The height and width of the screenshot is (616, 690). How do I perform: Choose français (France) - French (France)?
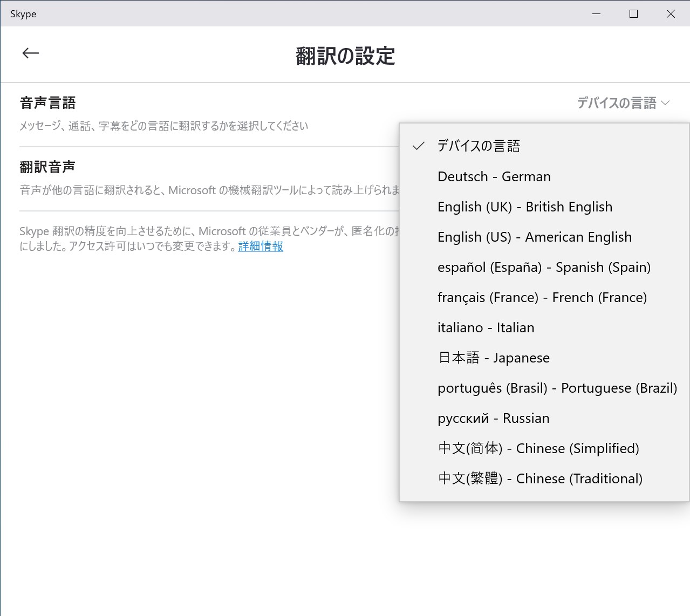click(542, 297)
